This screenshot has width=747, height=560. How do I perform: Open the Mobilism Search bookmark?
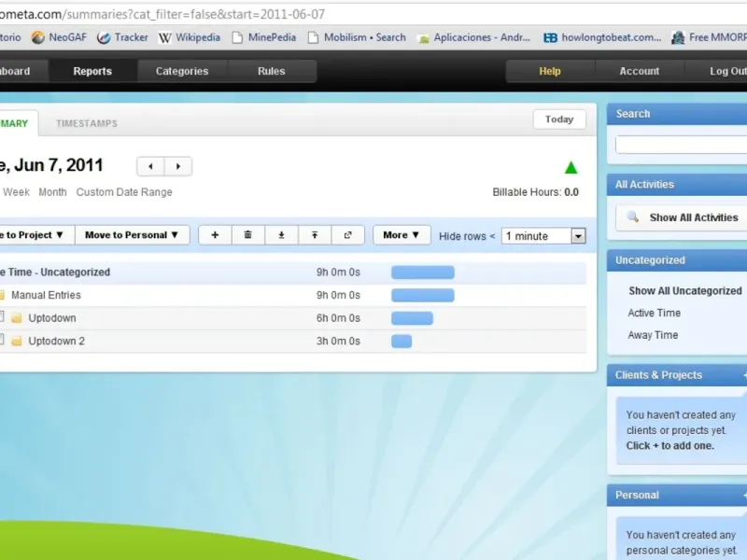pos(357,37)
